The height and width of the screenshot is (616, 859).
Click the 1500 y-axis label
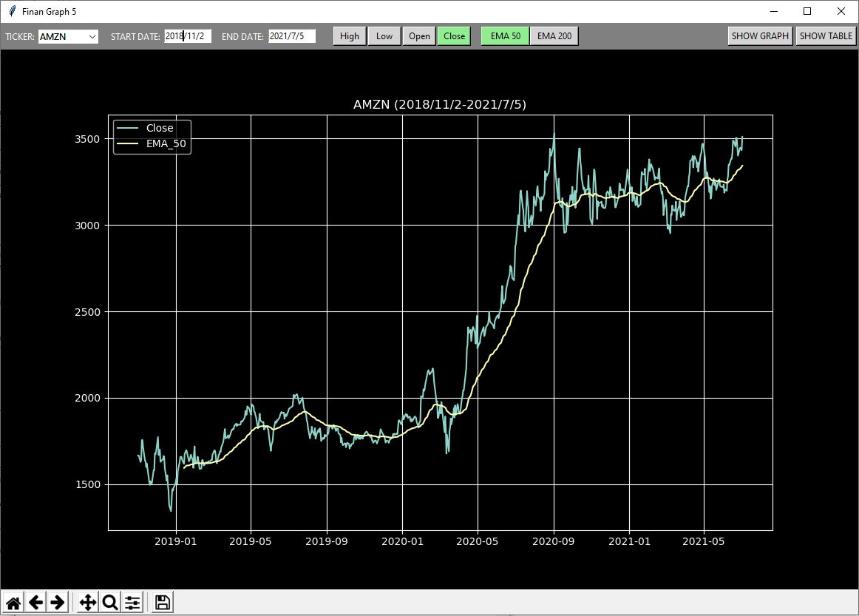pos(87,485)
